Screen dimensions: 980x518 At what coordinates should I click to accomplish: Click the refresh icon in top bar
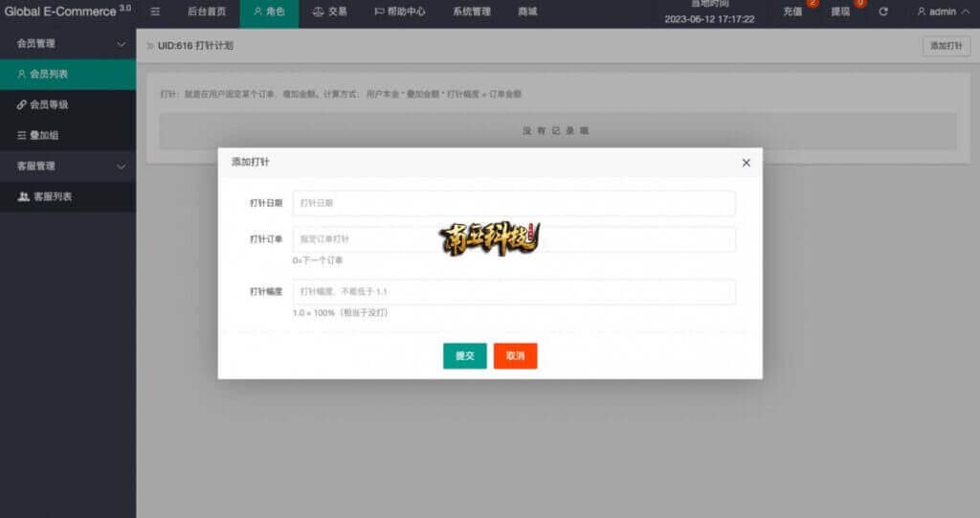coord(882,11)
